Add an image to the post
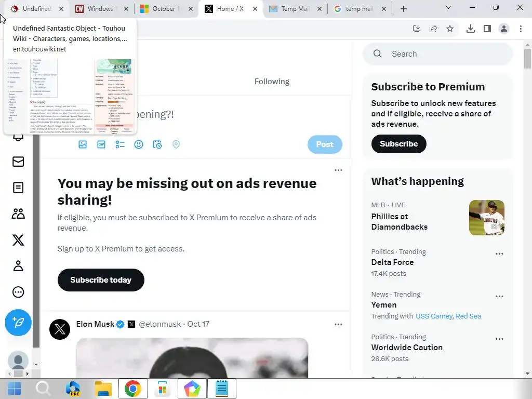This screenshot has width=532, height=399. pyautogui.click(x=83, y=144)
